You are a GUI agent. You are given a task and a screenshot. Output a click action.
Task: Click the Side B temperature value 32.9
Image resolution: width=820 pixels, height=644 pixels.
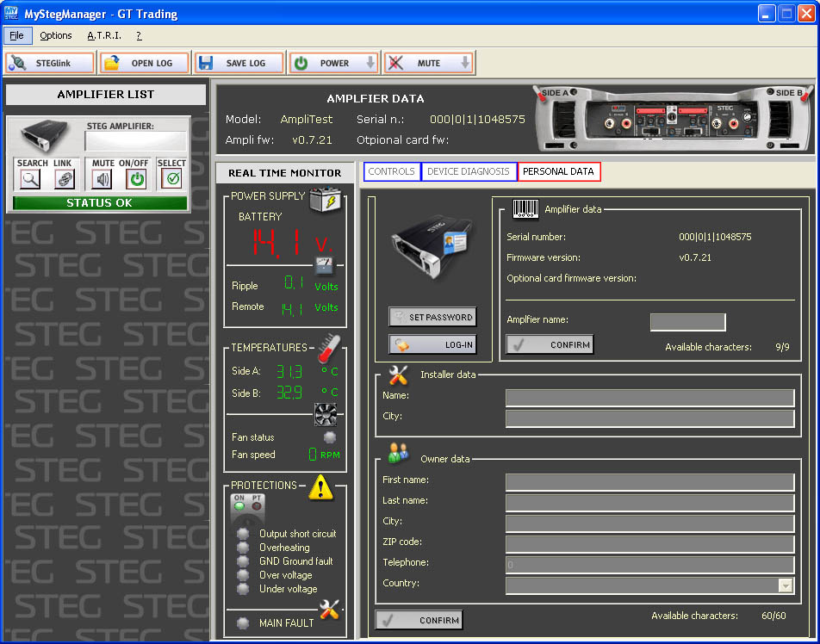(289, 392)
